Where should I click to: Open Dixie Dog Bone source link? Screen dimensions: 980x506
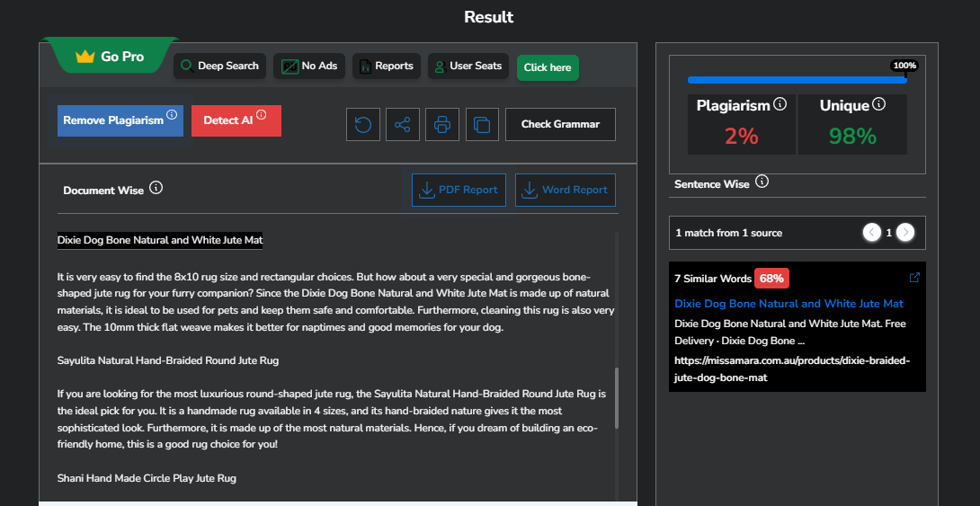point(788,304)
